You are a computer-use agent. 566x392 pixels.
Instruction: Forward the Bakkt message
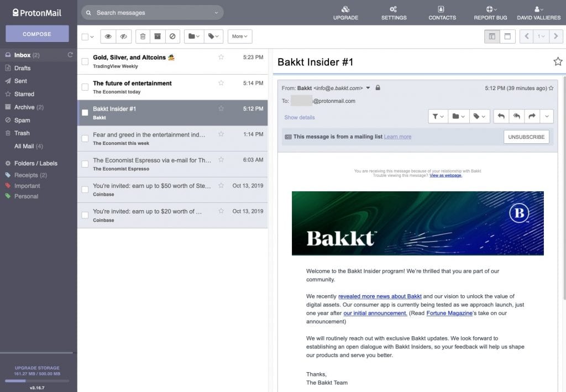click(x=532, y=116)
